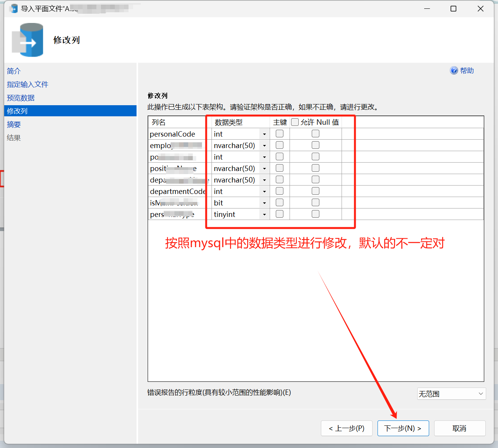Open data type dropdown in the po… row
This screenshot has height=448, width=498.
(264, 157)
